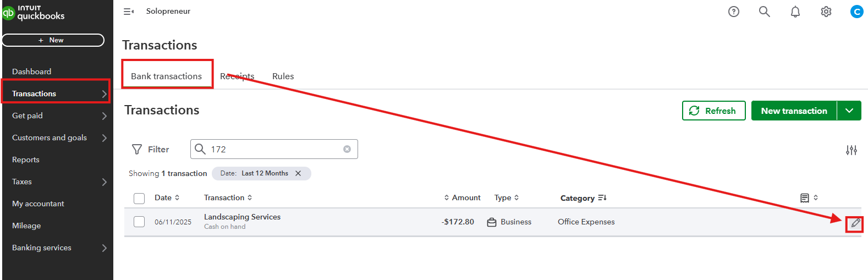This screenshot has width=868, height=280.
Task: Tick the select-all transactions checkbox
Action: 139,199
